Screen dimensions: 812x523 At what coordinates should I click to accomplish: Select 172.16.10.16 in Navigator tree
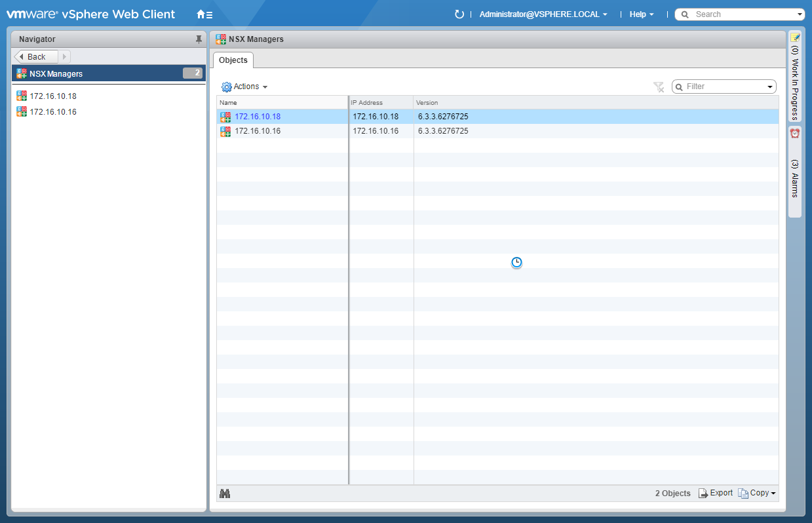pos(52,112)
